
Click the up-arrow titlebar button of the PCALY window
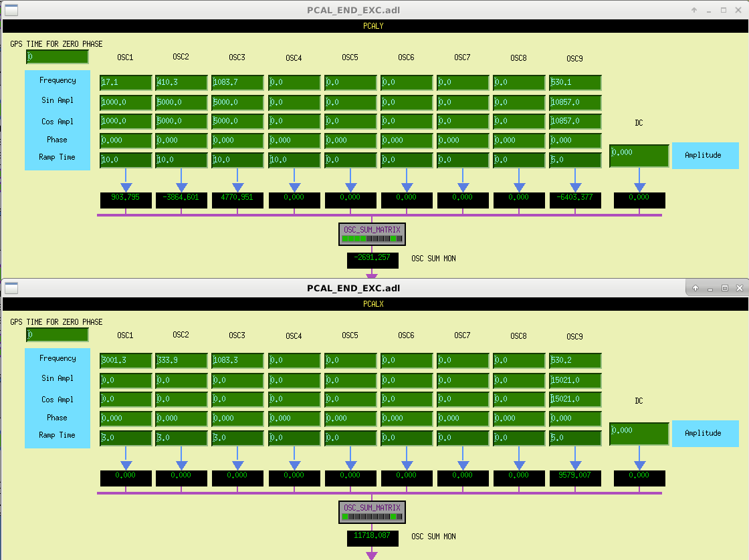(x=694, y=10)
